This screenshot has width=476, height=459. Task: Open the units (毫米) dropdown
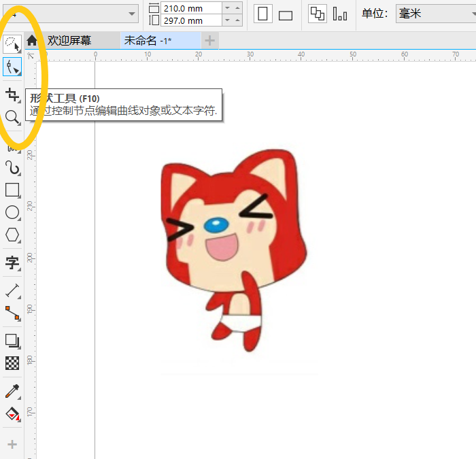pyautogui.click(x=435, y=14)
